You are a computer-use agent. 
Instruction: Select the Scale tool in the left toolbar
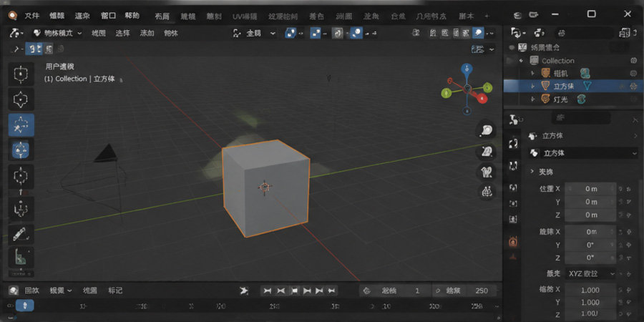(x=21, y=176)
